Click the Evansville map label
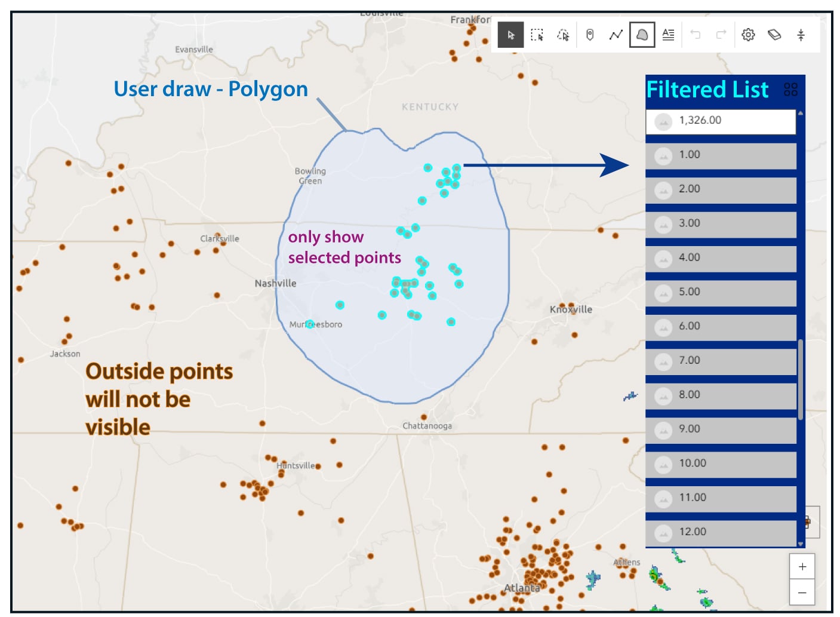 pos(194,50)
